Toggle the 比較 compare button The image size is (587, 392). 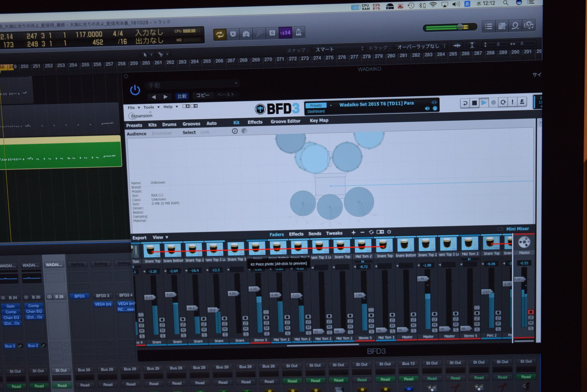point(182,96)
